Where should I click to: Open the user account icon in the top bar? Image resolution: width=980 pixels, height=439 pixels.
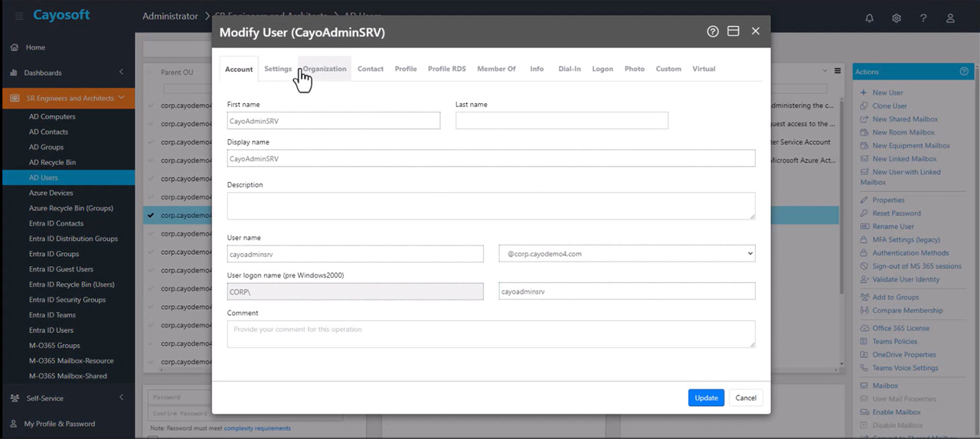(950, 18)
